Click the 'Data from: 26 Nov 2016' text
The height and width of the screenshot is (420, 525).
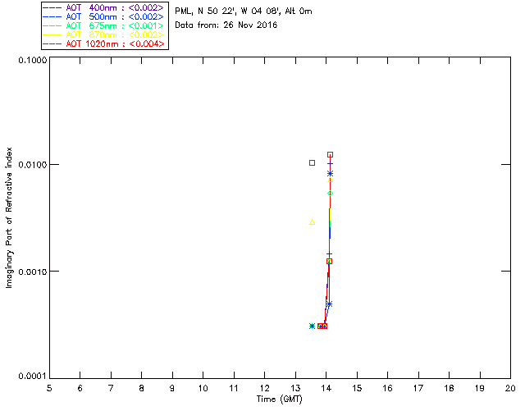[x=226, y=25]
